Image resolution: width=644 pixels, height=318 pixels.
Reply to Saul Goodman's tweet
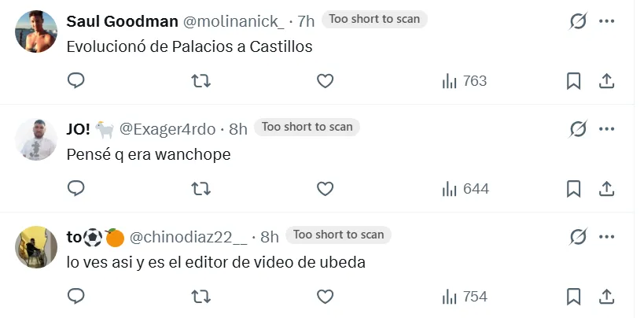(x=76, y=80)
